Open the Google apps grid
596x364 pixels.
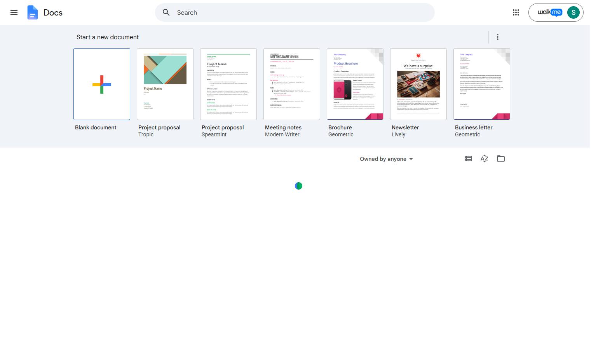point(516,12)
